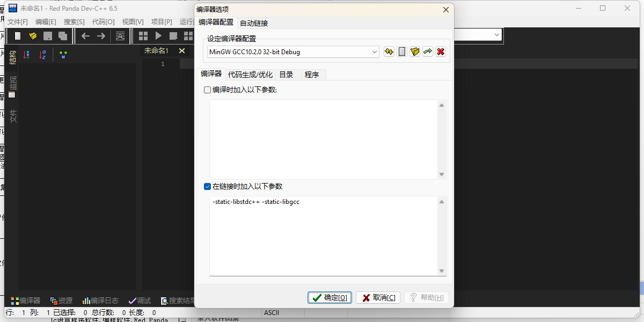This screenshot has height=322, width=644.
Task: Click the Save all toolbar icon
Action: 63,36
